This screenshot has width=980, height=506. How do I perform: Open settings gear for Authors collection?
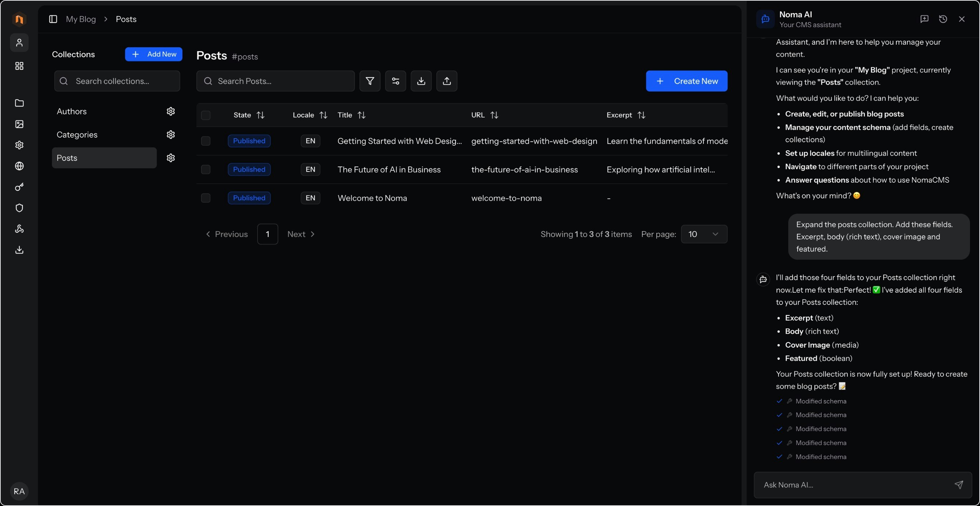click(171, 111)
